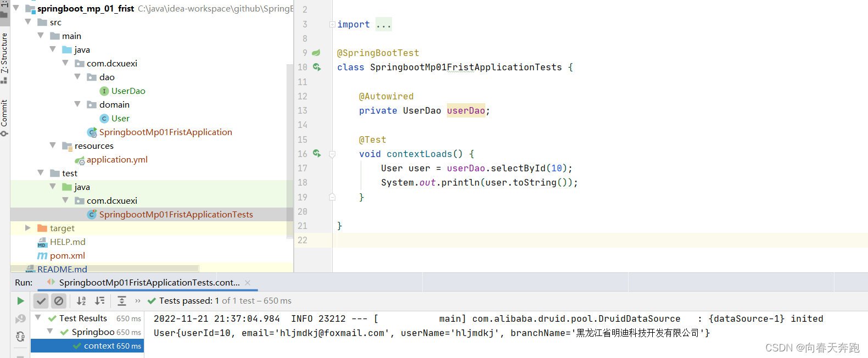Viewport: 868px width, 358px height.
Task: Click the Expand All test results icon
Action: click(122, 301)
